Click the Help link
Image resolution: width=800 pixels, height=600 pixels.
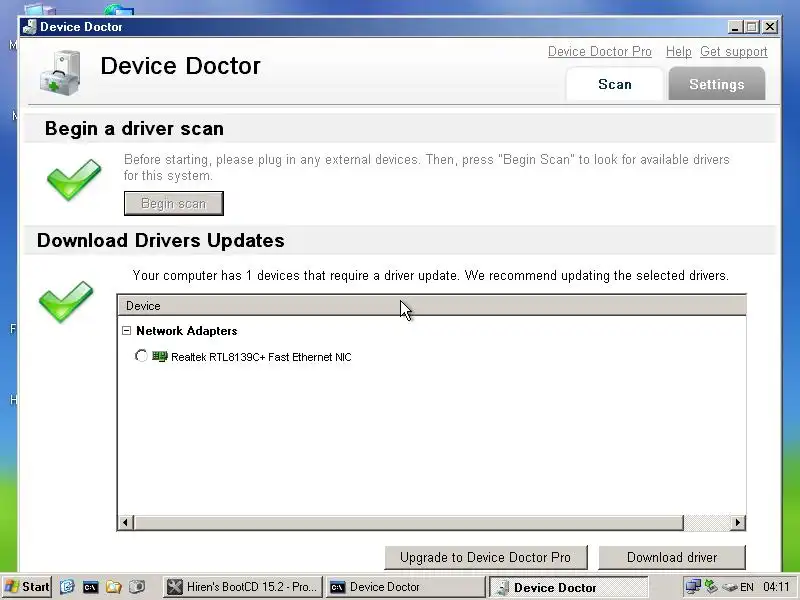(679, 52)
